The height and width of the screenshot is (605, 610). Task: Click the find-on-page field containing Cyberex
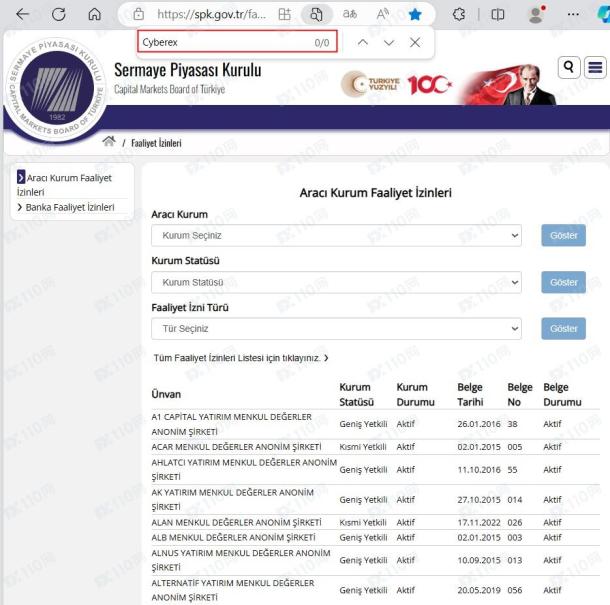coord(220,42)
